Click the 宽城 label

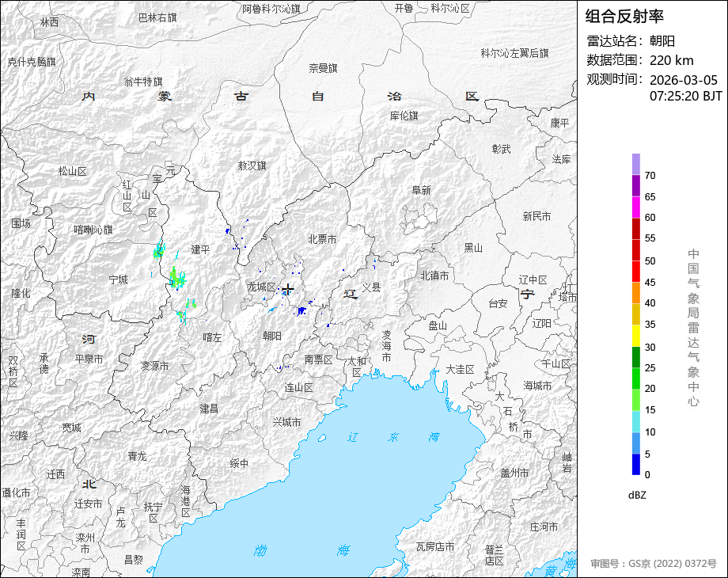click(x=71, y=428)
